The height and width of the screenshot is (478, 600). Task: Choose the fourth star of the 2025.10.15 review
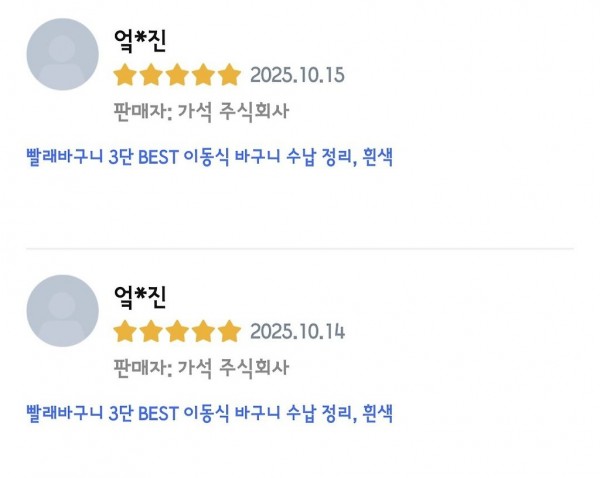tap(203, 75)
